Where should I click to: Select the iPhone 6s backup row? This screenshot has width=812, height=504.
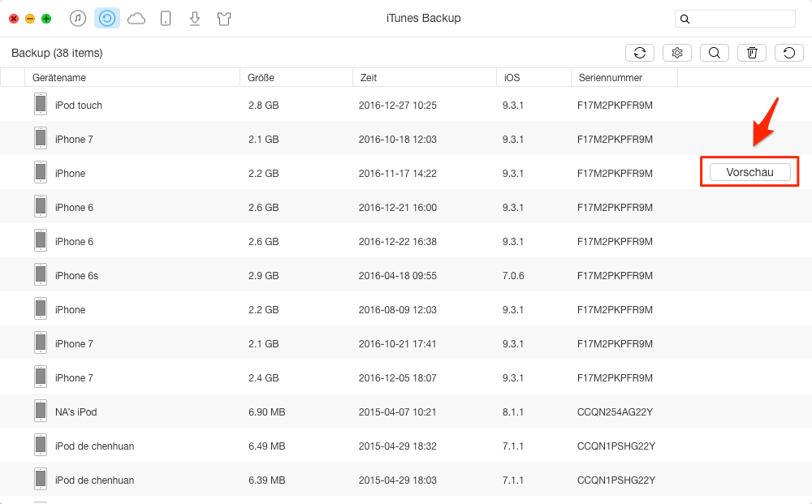click(406, 275)
